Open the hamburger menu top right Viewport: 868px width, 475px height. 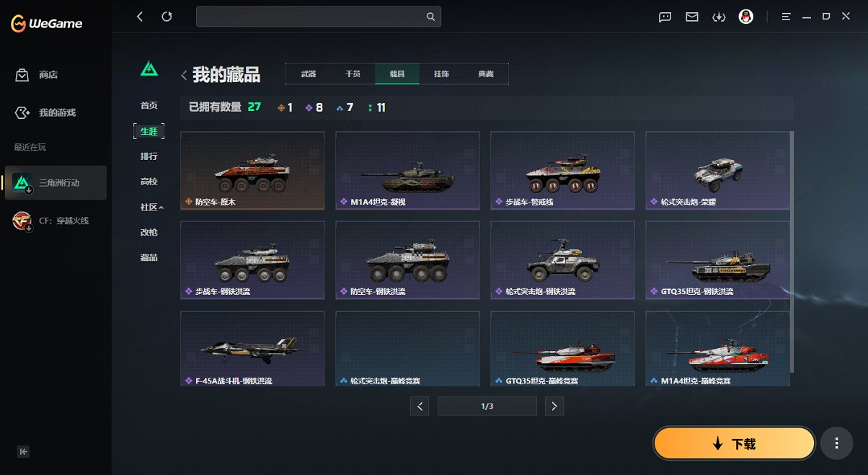pos(786,16)
